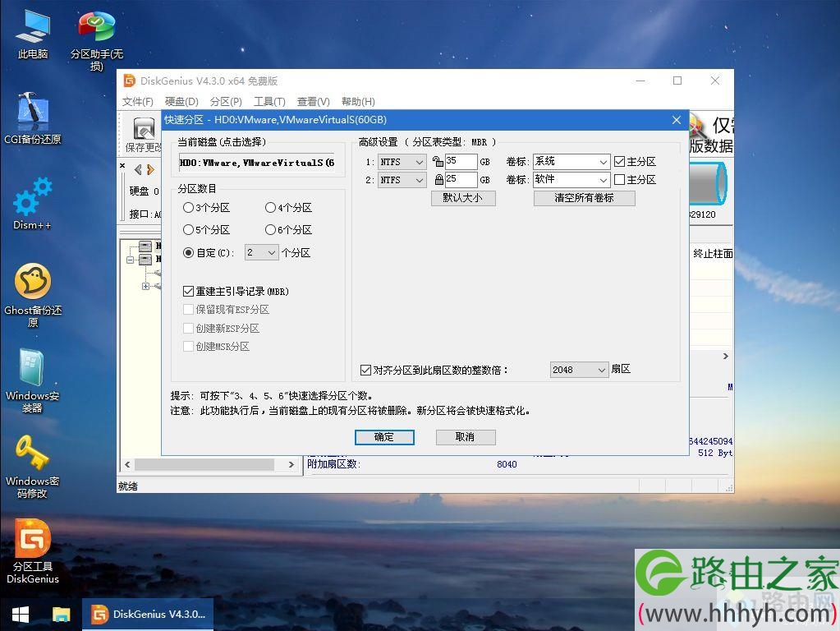Toggle 对齐分区到此扇区数的整数倍 checkbox
Image resolution: width=840 pixels, height=631 pixels.
366,370
